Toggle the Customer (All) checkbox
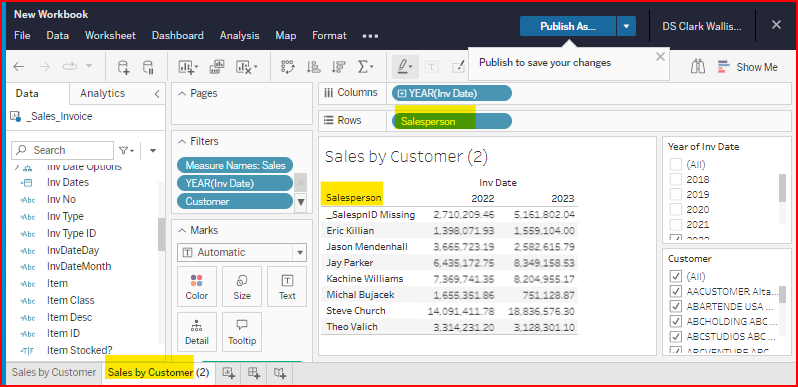798x387 pixels. (676, 277)
